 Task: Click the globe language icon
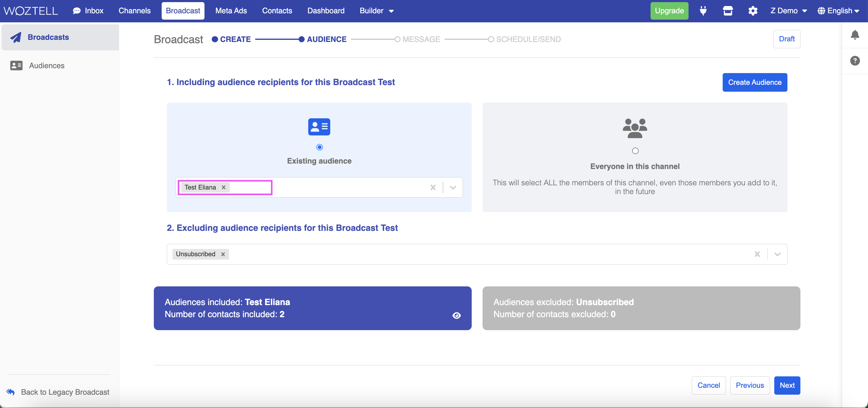pyautogui.click(x=821, y=11)
